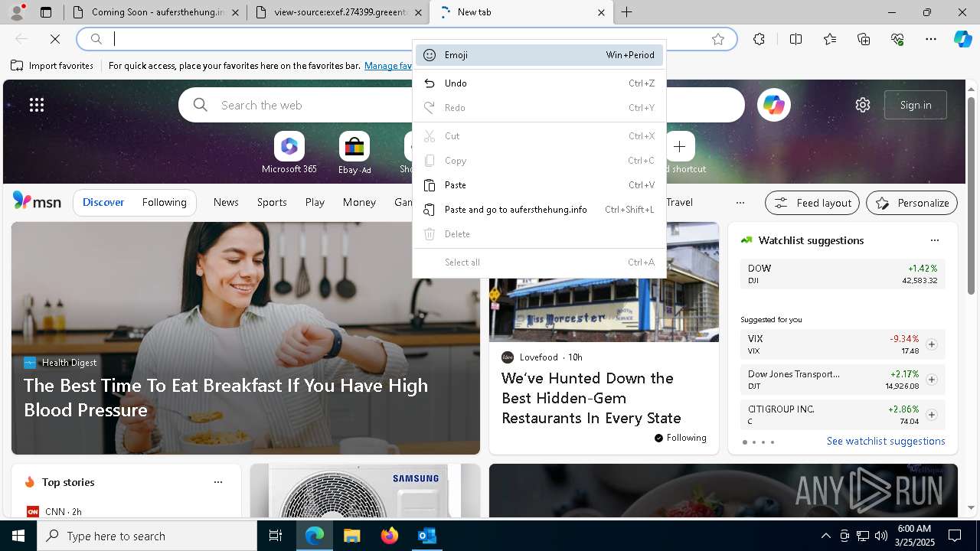This screenshot has width=980, height=551.
Task: Click the Sign in button
Action: pos(916,105)
